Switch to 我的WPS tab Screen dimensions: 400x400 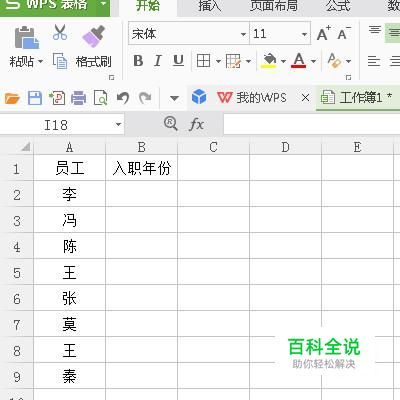click(x=252, y=98)
